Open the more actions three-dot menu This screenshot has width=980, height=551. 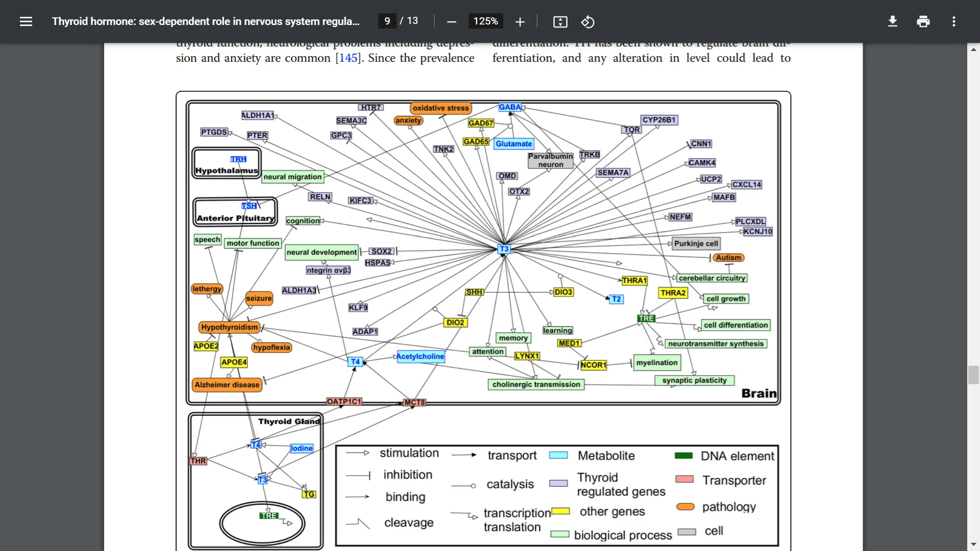(953, 21)
